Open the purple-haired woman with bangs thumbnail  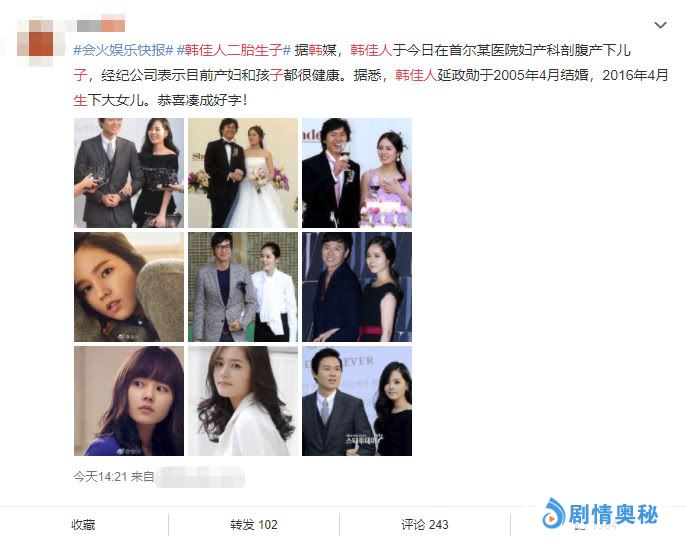pyautogui.click(x=129, y=401)
